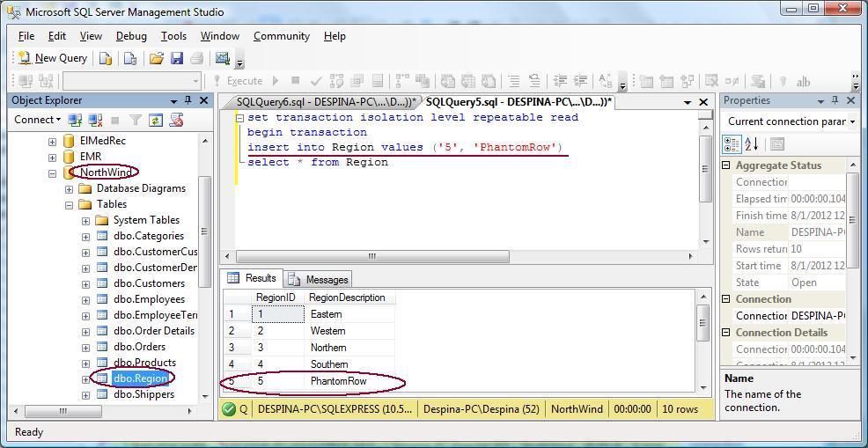Collapse the NorthWind database node
This screenshot has height=448, width=868.
[x=52, y=173]
